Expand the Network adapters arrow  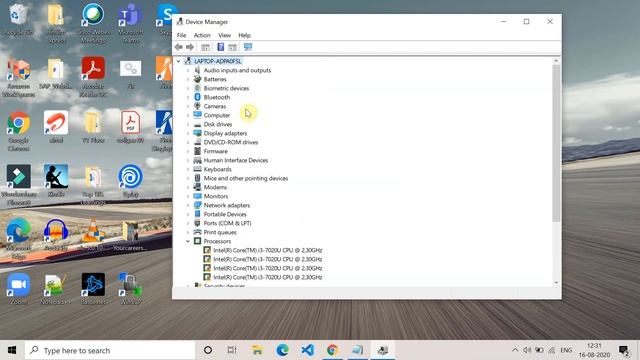(x=188, y=205)
